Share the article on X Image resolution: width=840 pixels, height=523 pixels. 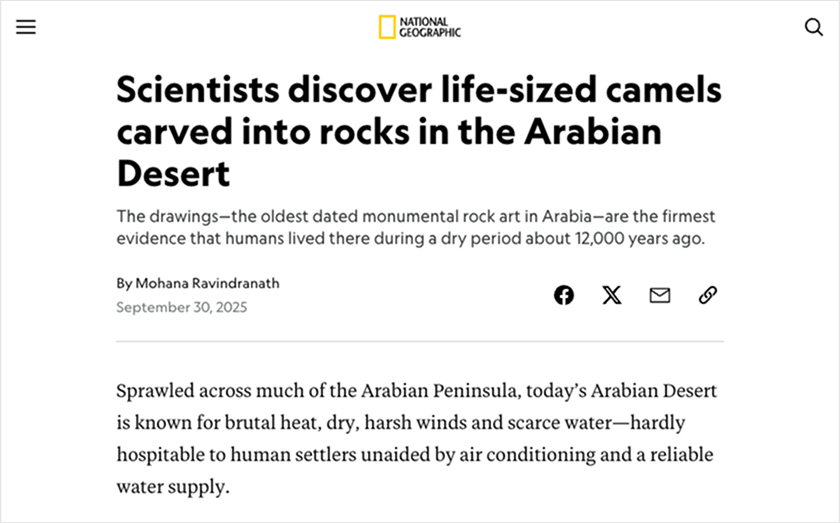coord(612,295)
